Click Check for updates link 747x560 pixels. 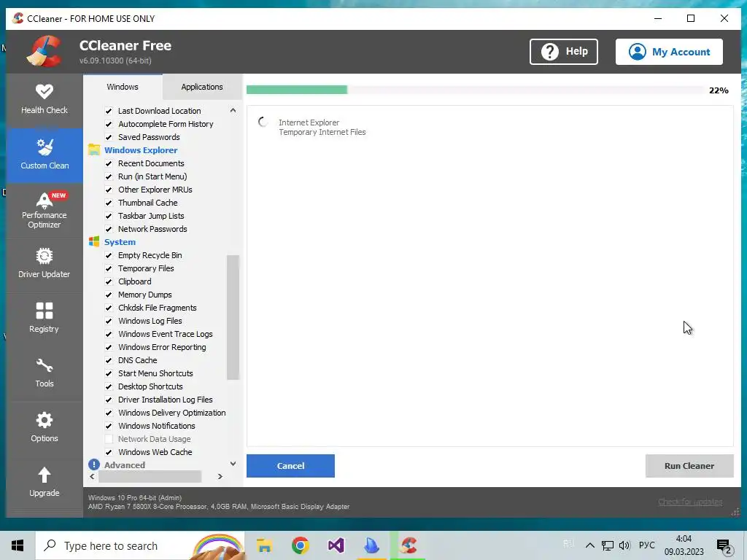[x=690, y=502]
